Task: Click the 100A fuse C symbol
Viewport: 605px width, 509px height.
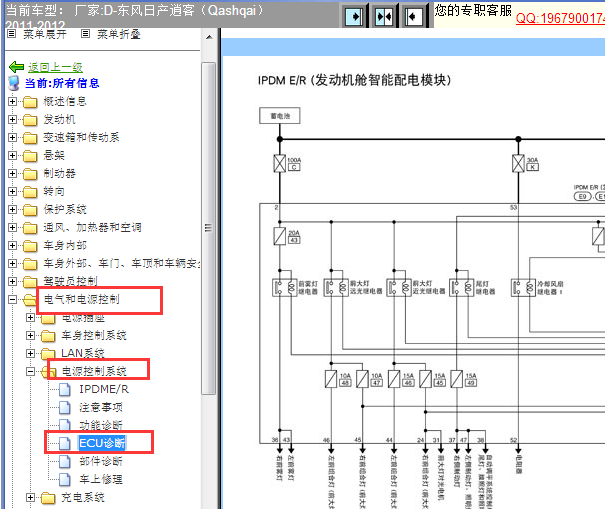Action: click(x=280, y=164)
